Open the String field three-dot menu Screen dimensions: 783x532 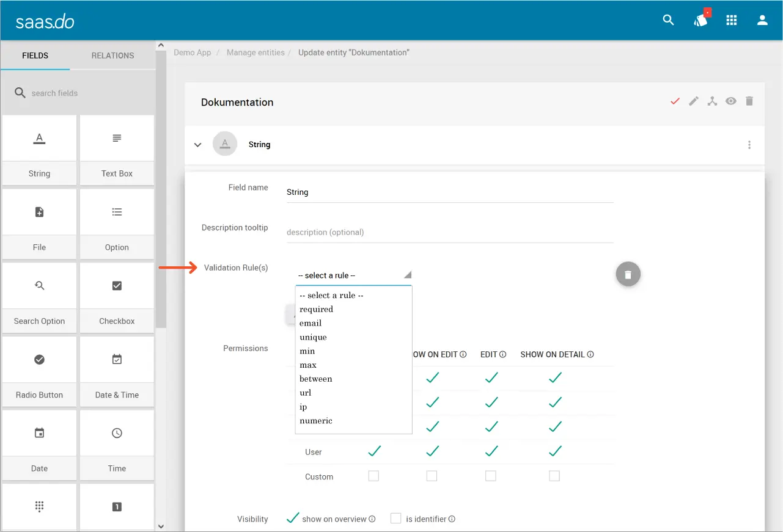click(x=749, y=145)
